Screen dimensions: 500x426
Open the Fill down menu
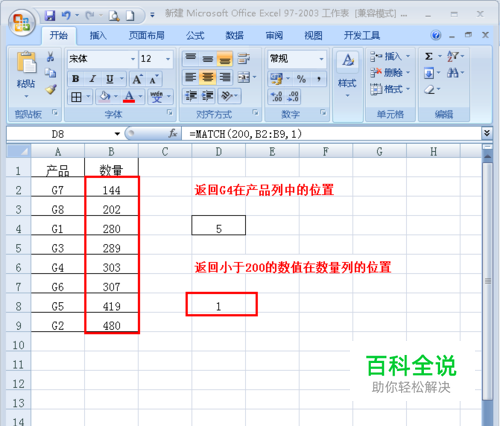[x=429, y=73]
